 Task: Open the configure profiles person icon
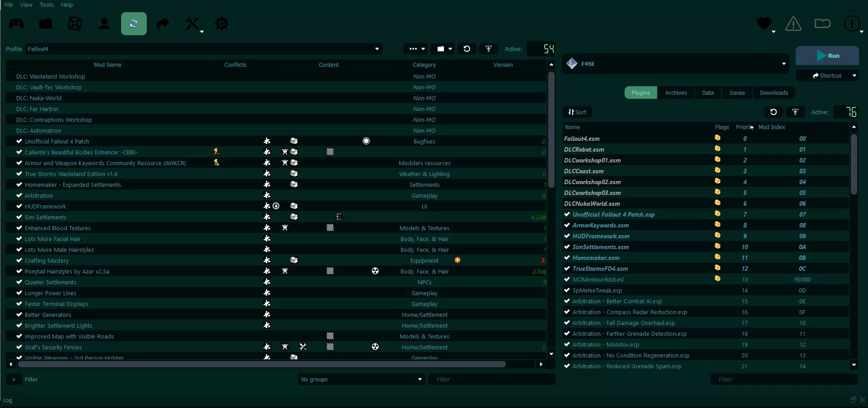click(x=104, y=23)
